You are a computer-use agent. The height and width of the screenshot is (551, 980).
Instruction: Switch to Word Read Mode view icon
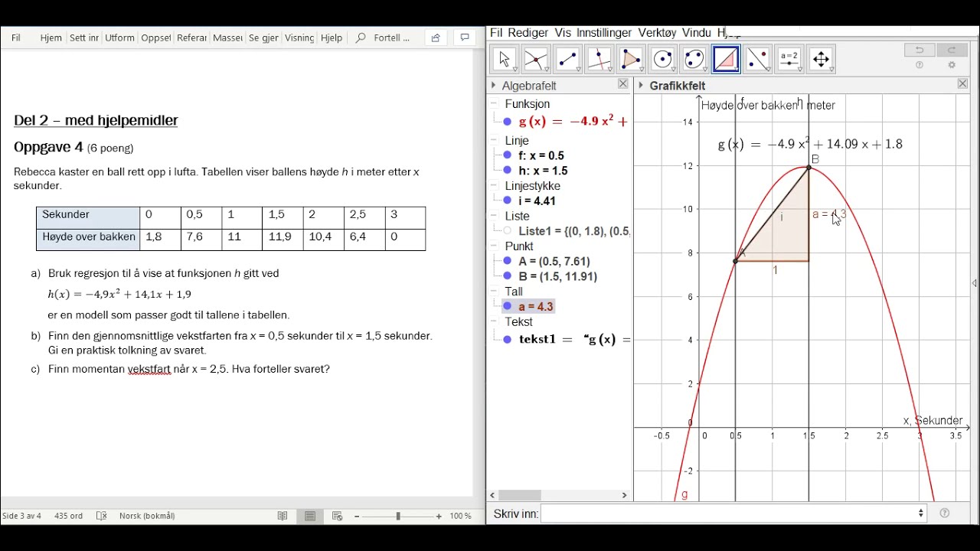pos(283,517)
